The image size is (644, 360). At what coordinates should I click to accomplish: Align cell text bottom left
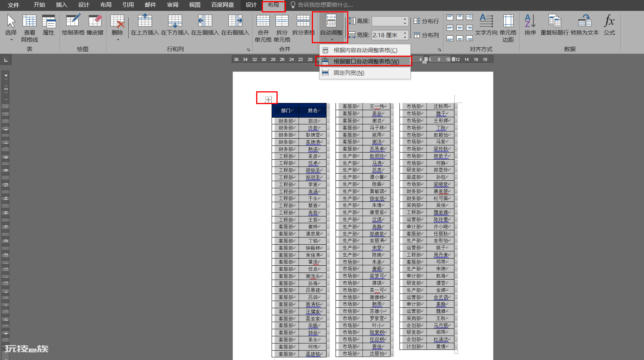pos(450,38)
